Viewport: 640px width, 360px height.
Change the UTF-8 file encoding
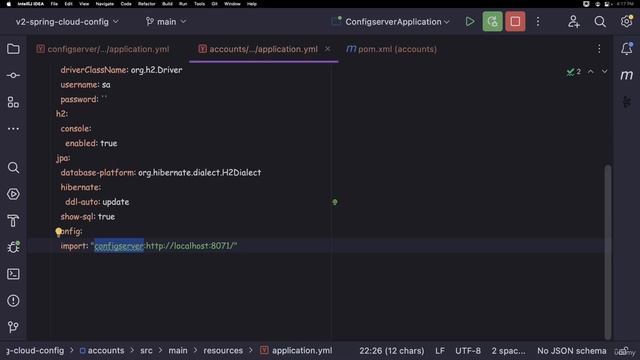coord(468,351)
